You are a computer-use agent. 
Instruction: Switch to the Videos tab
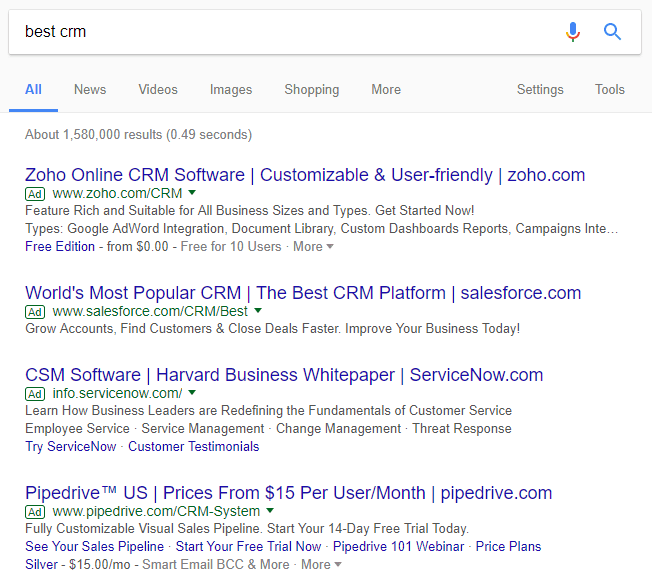click(158, 89)
